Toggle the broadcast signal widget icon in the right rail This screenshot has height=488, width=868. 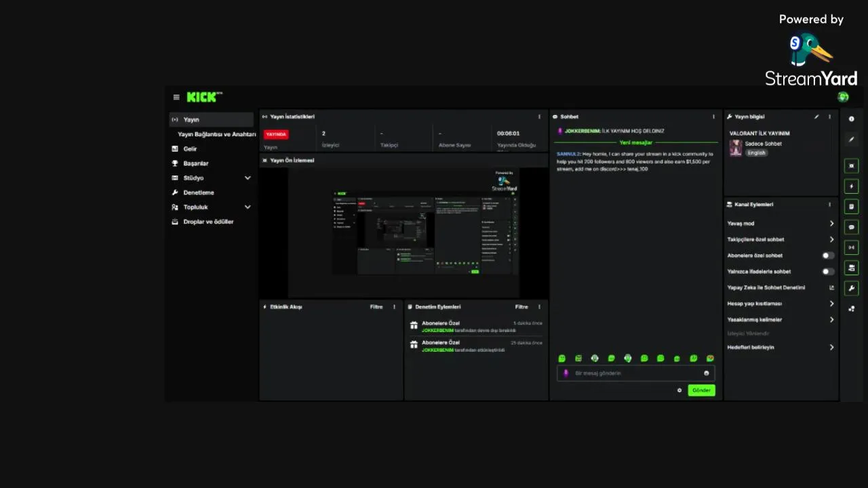852,247
